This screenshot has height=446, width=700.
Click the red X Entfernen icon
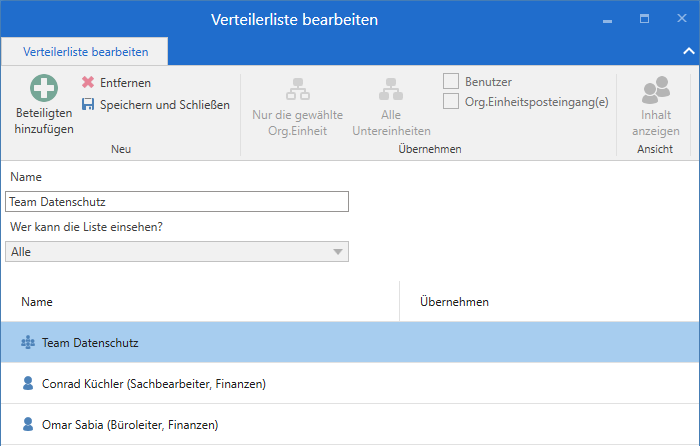(x=88, y=82)
